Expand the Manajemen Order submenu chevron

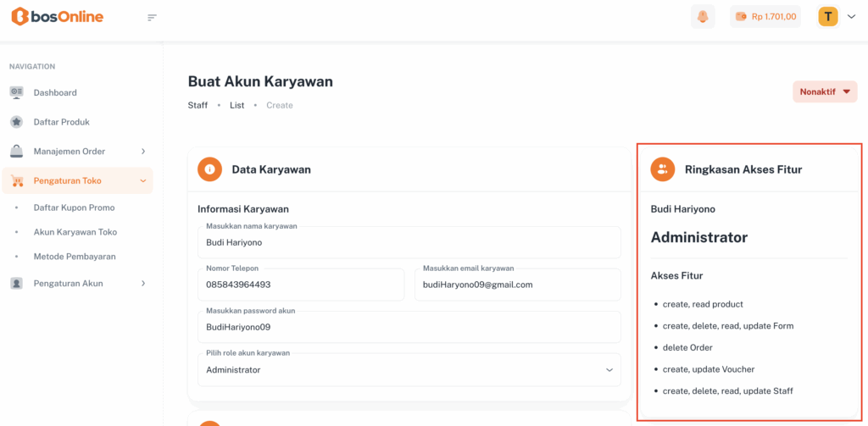pos(143,152)
